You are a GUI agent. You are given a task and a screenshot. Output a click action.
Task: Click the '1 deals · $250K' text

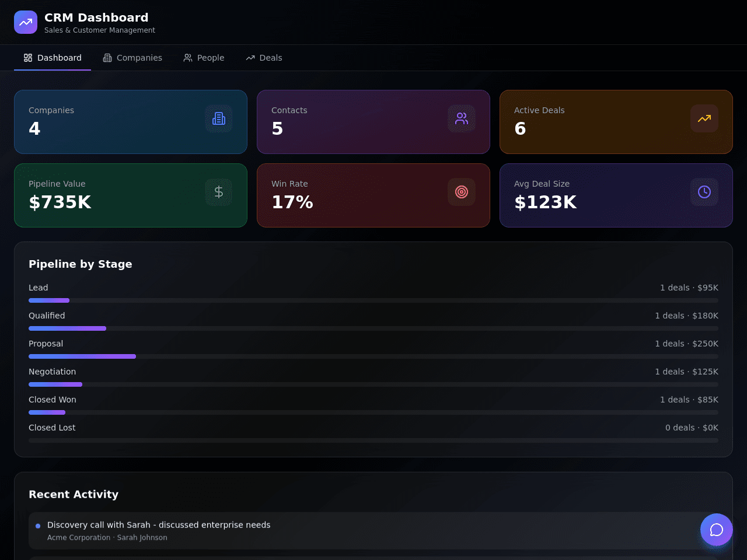(687, 344)
